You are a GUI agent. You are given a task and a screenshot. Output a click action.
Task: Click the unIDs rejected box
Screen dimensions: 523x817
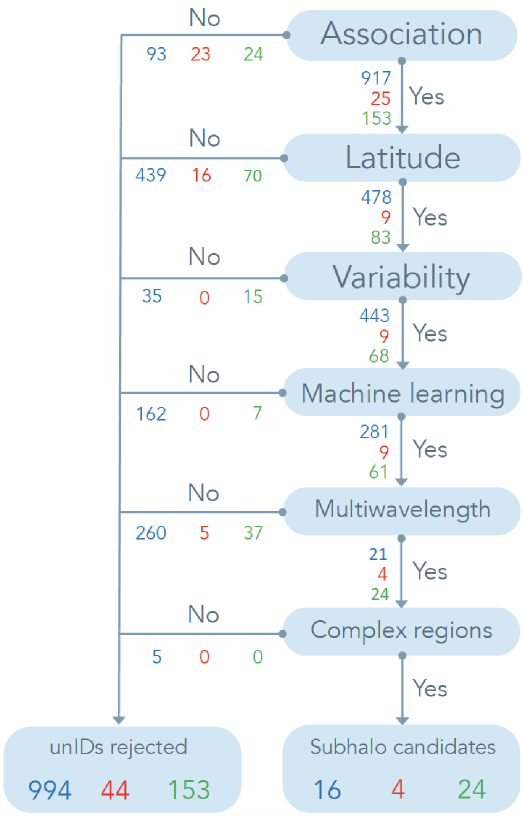(122, 769)
